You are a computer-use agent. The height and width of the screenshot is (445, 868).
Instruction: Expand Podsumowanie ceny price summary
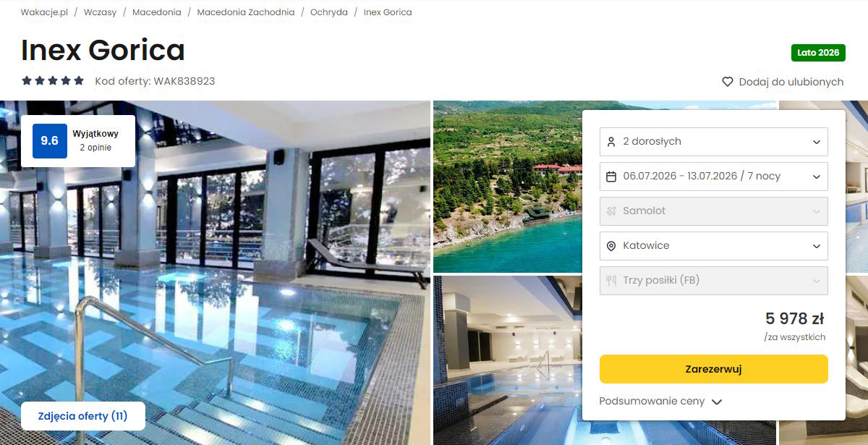click(661, 402)
